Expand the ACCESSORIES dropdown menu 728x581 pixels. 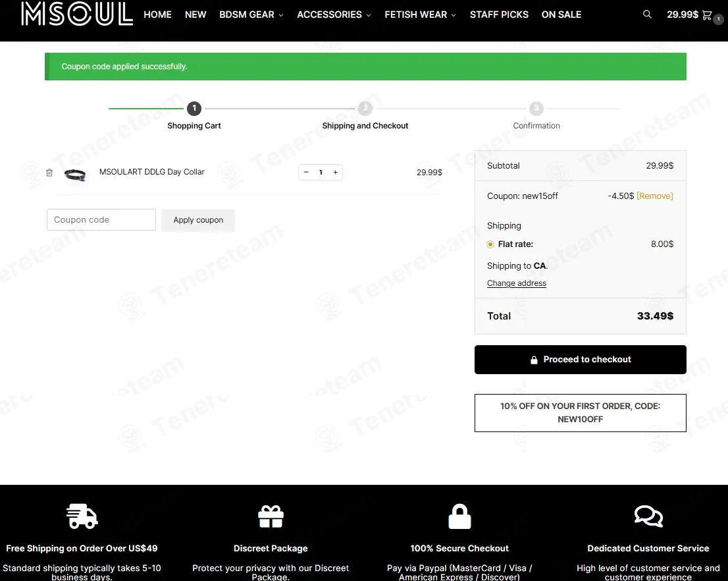(x=334, y=15)
